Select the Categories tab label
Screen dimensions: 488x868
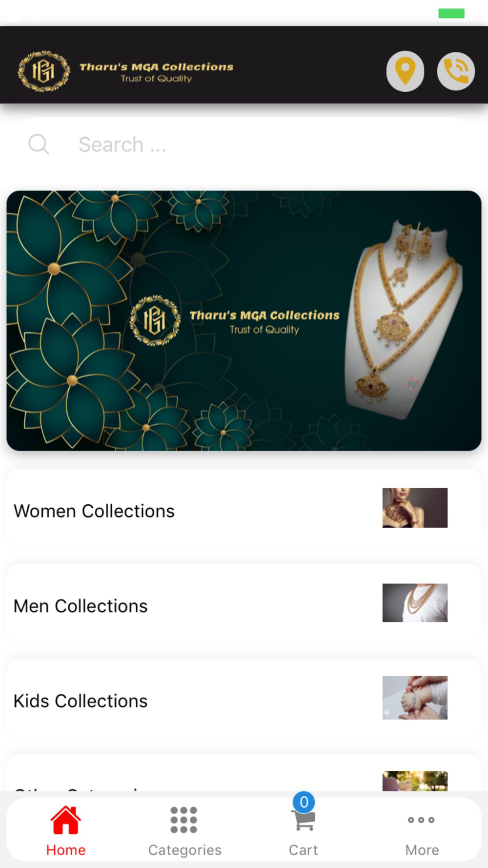(184, 850)
